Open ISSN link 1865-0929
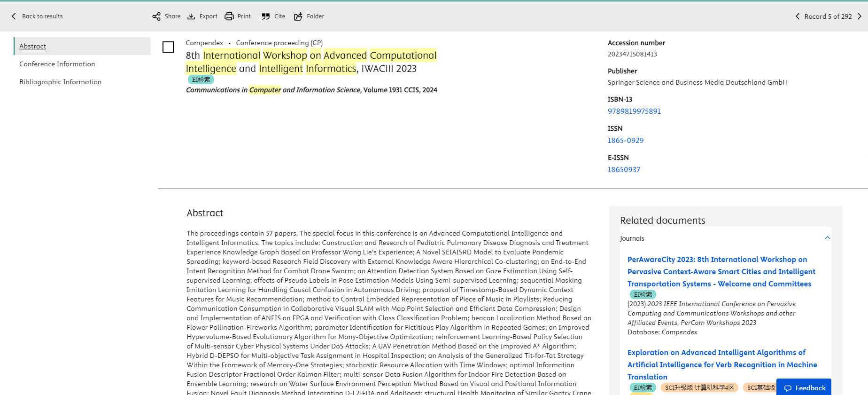 [x=626, y=141]
